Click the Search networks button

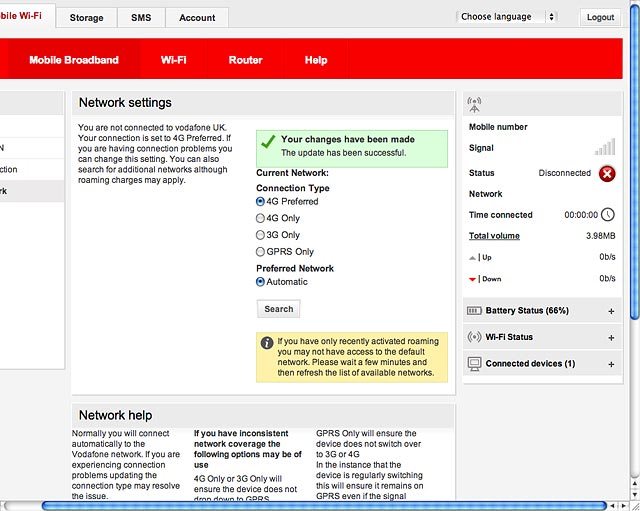[x=278, y=309]
